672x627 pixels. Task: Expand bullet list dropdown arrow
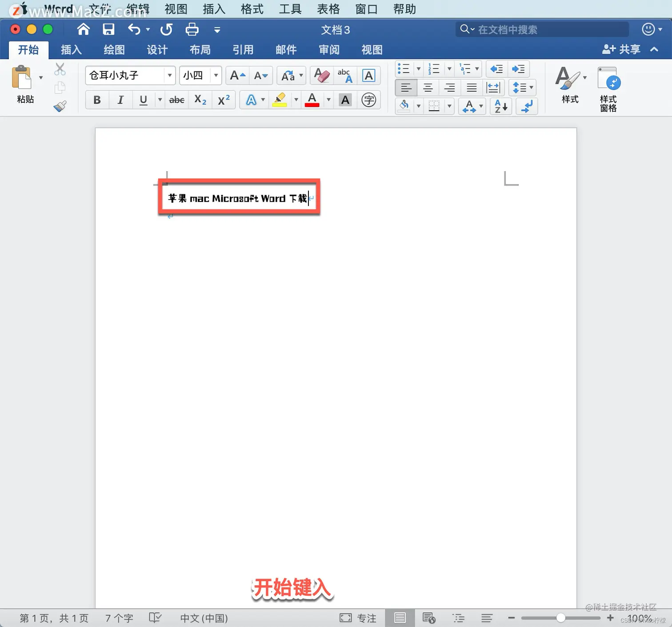tap(418, 69)
